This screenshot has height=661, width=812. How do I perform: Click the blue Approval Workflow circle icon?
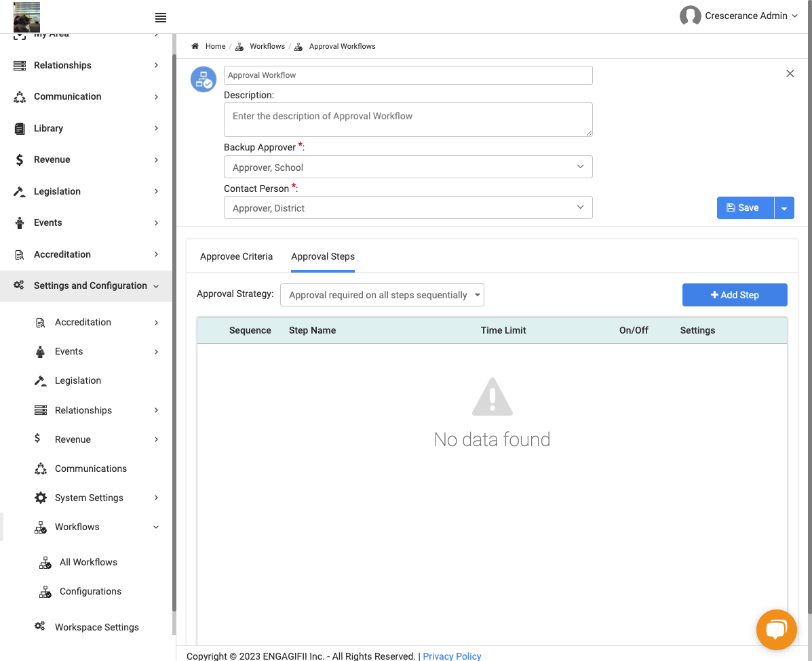tap(204, 79)
